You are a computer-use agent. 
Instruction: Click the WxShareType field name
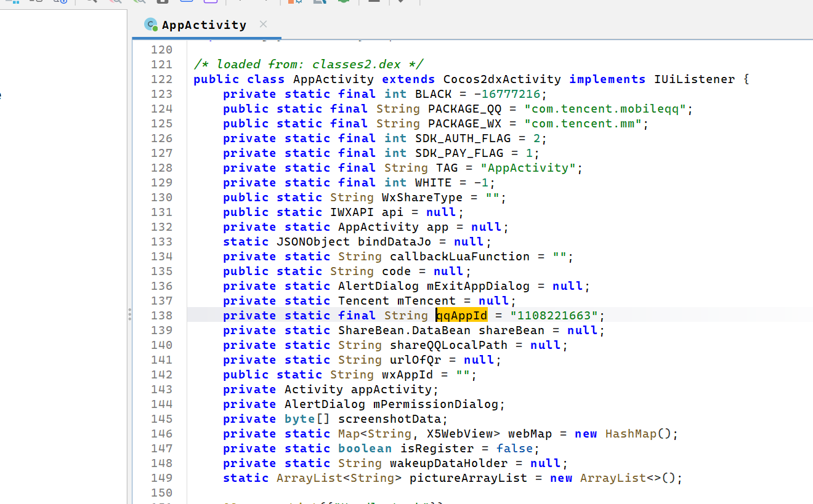click(422, 198)
